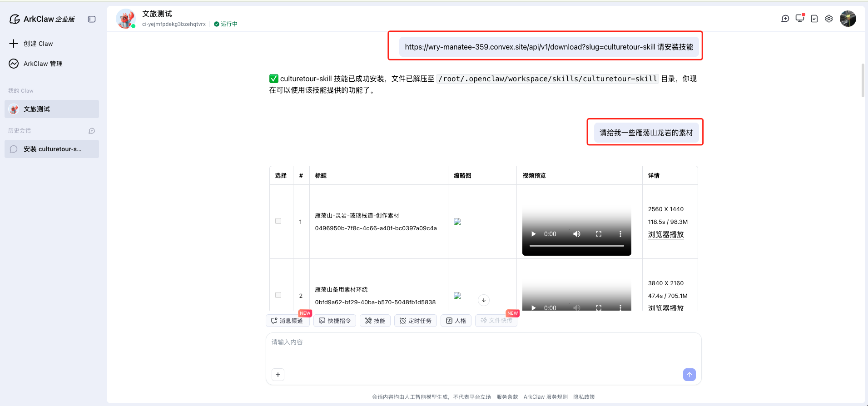Check the checkbox for row 1 雁荡山-灵岩
This screenshot has width=868, height=406.
[278, 221]
